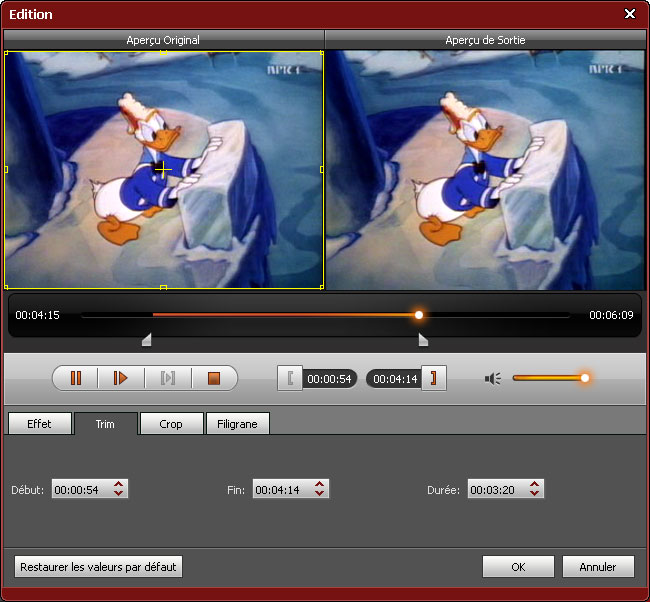650x602 pixels.
Task: Select the Trim tab
Action: point(105,424)
